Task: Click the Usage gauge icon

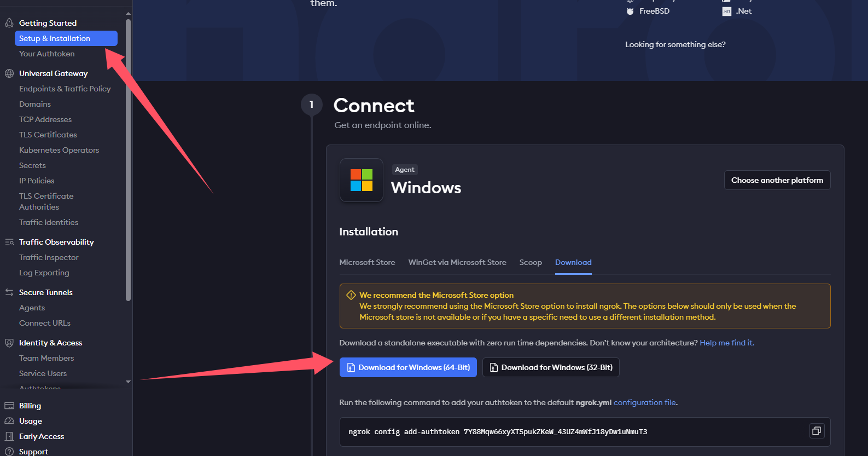Action: 9,421
